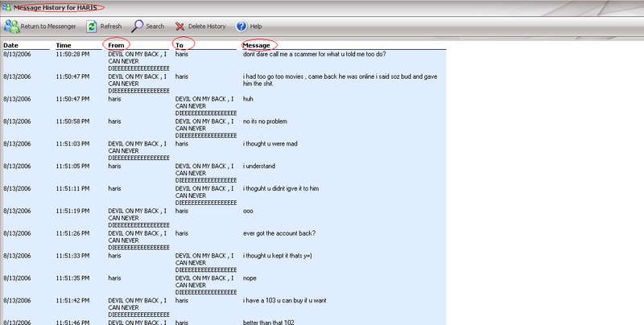Screen dimensions: 644x325
Task: Click the red X Delete History icon
Action: tap(180, 26)
